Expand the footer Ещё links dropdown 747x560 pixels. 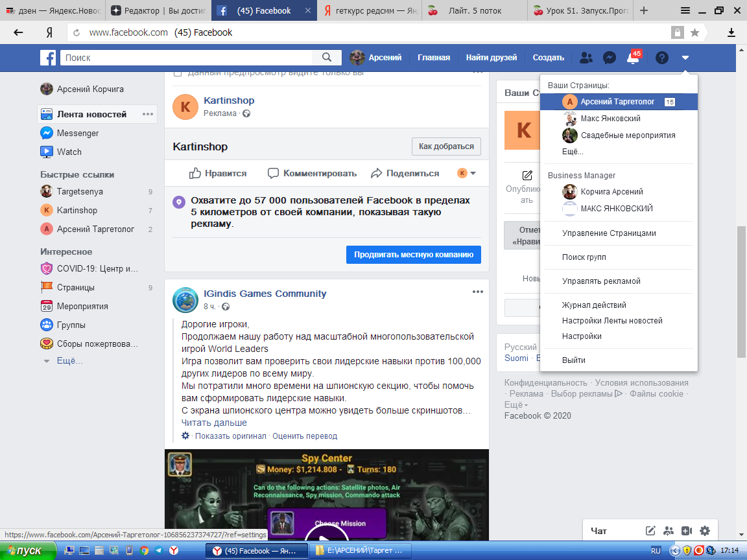pos(516,404)
